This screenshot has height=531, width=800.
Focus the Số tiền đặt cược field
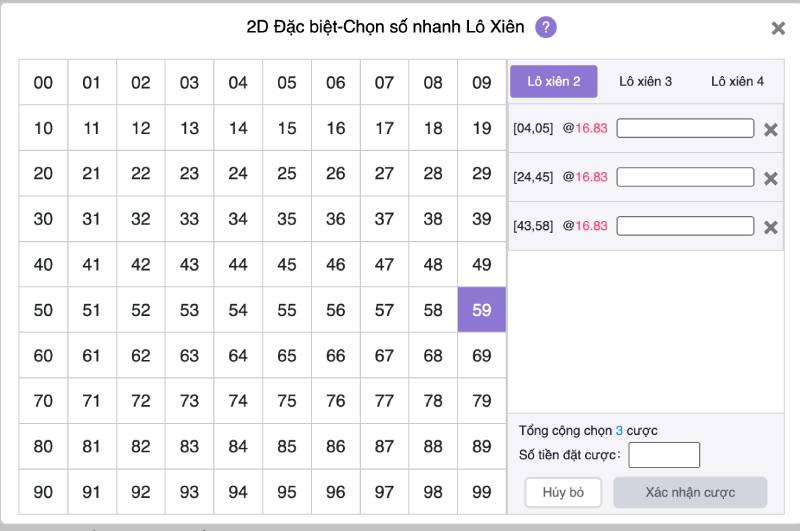(663, 455)
